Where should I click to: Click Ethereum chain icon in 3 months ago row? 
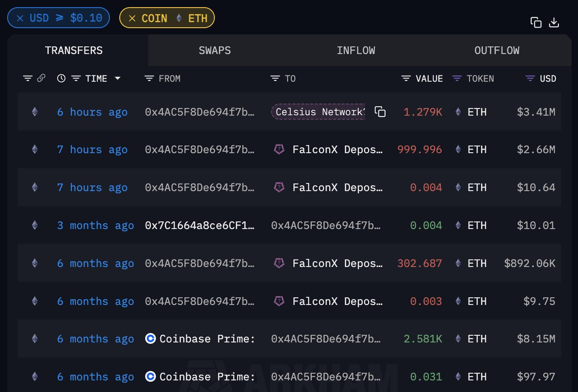(x=35, y=225)
